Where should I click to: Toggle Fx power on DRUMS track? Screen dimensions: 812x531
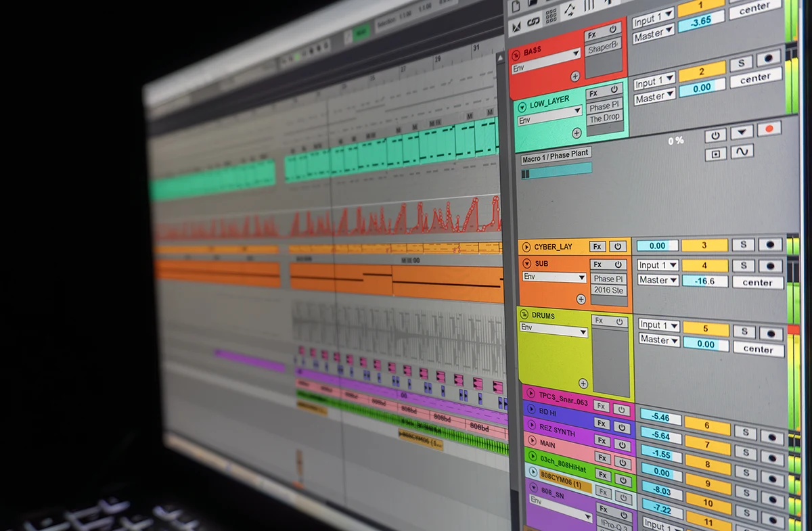[x=619, y=322]
